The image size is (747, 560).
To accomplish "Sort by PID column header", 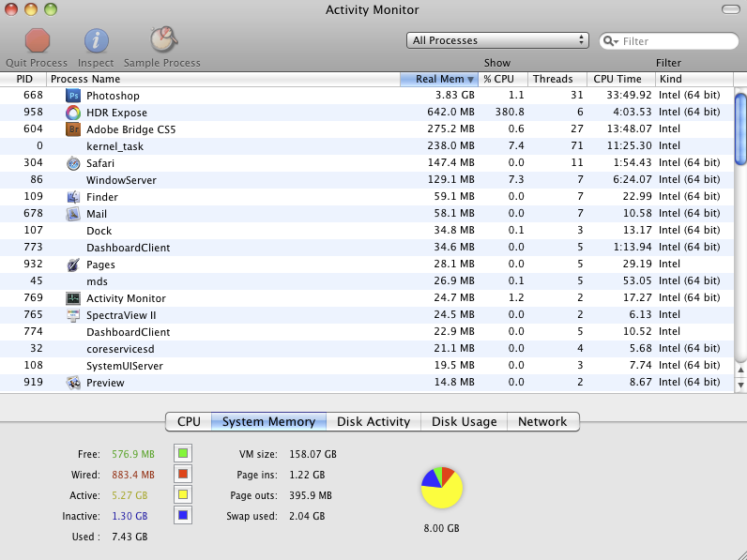I will coord(23,79).
